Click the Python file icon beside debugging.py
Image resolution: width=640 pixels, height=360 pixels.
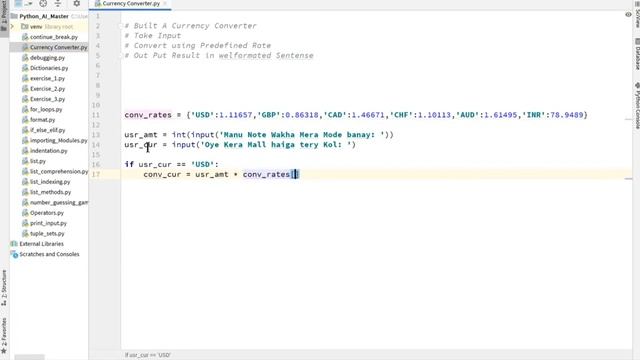[25, 58]
